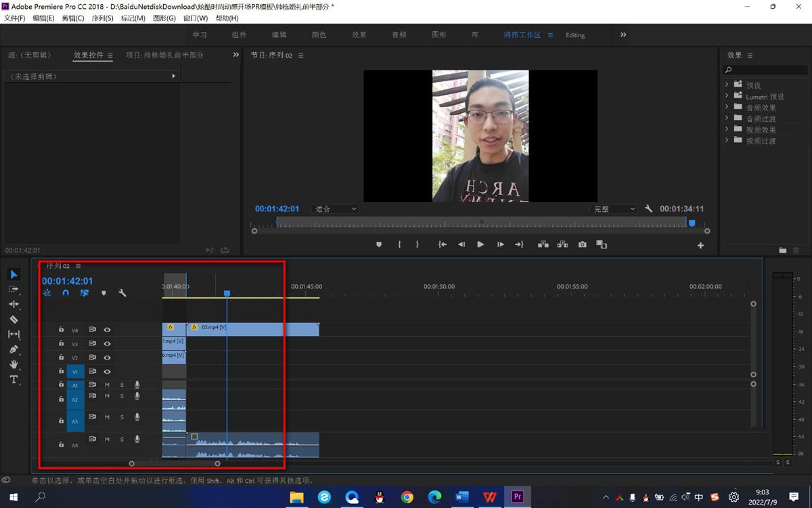
Task: Expand the Lumetri 预设 folder
Action: click(727, 96)
